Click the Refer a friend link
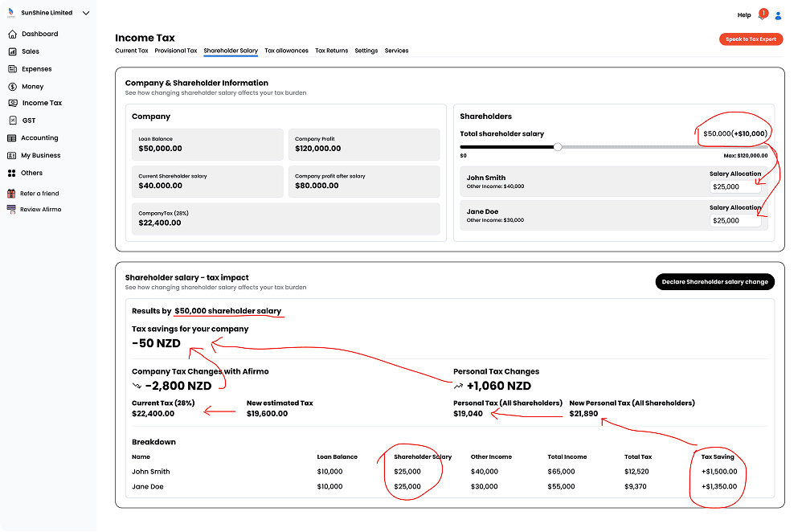 coord(39,194)
